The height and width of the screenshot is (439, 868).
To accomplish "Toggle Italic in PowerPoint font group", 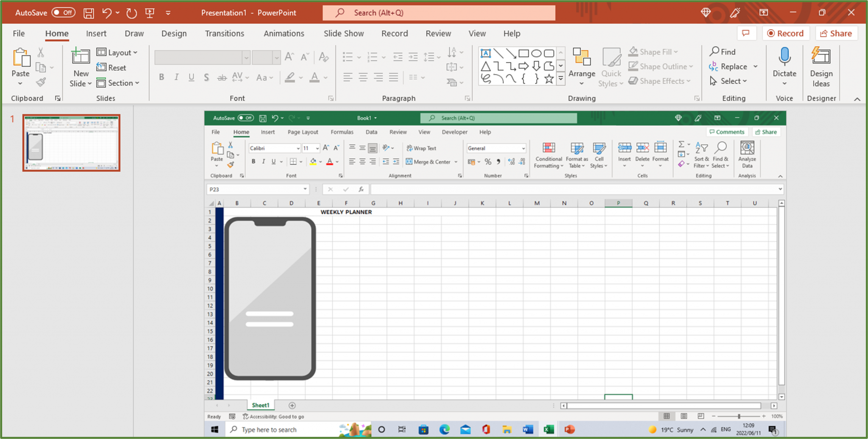I will click(176, 77).
